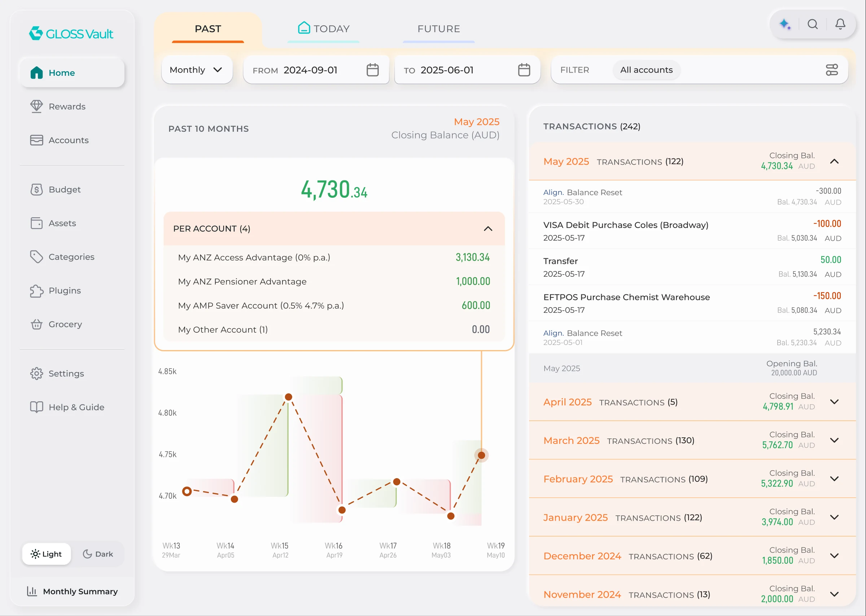Switch to Dark theme
The image size is (866, 616).
click(x=98, y=554)
